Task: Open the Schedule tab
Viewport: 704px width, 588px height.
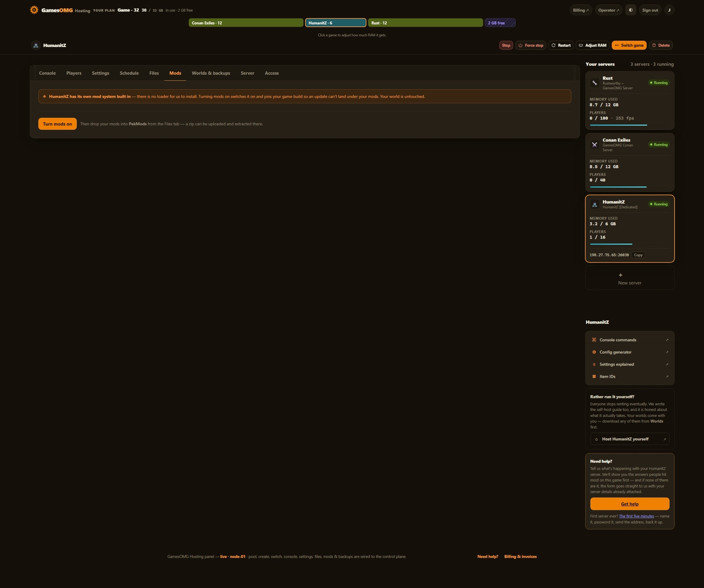Action: [129, 73]
